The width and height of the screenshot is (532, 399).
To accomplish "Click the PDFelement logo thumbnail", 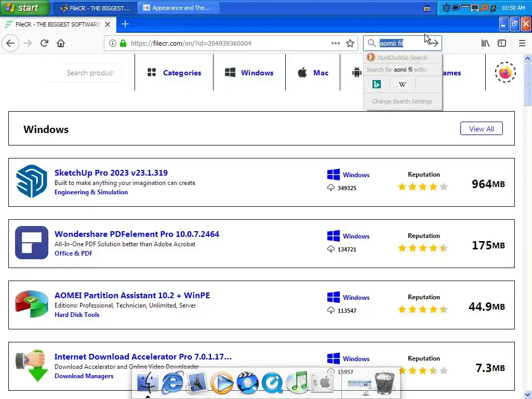I will coord(32,243).
